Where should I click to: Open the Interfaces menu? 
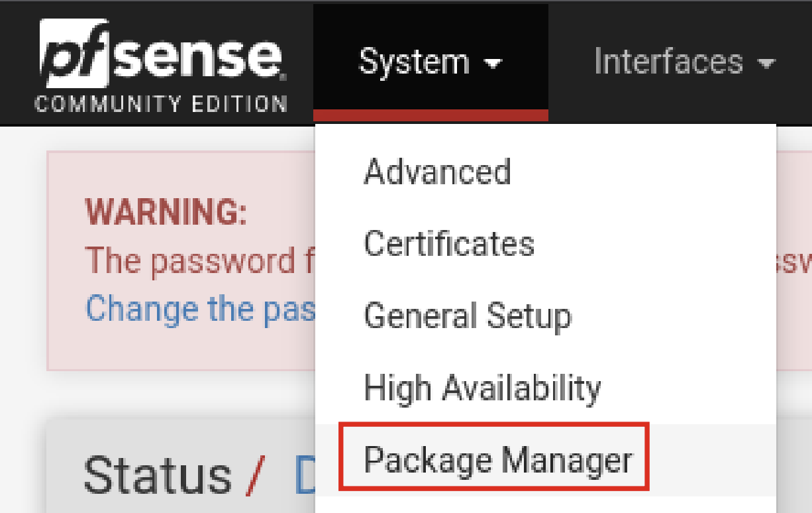click(669, 62)
